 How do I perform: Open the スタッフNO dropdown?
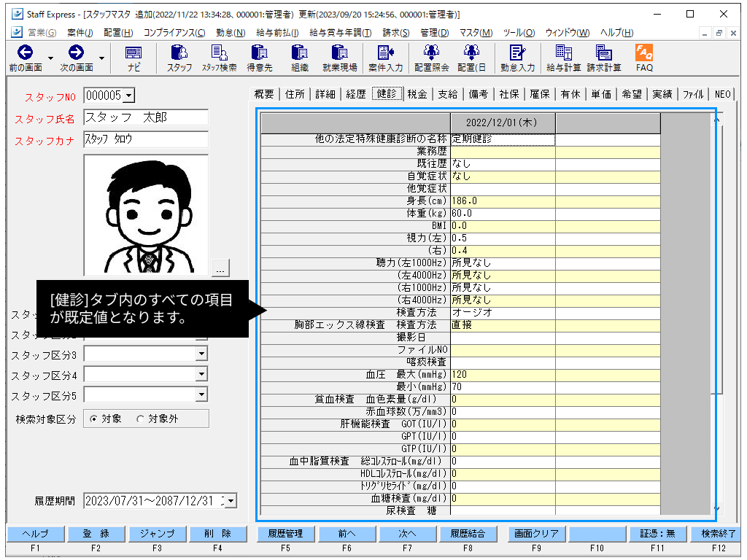coord(128,96)
